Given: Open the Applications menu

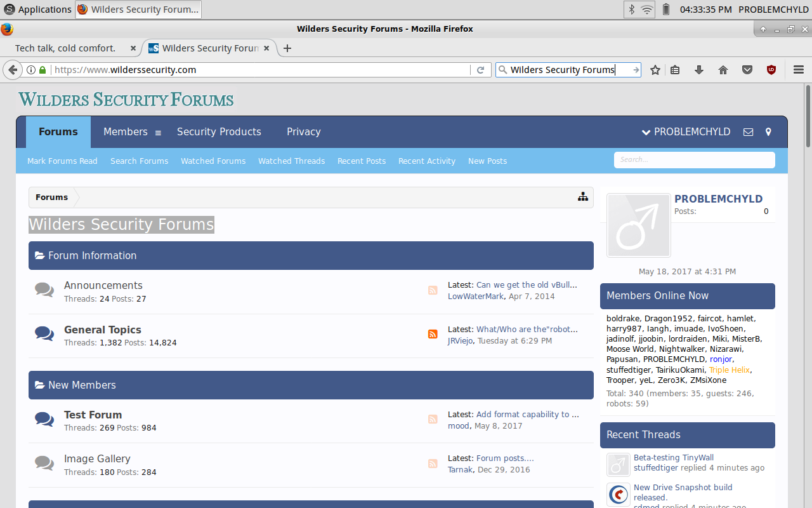Looking at the screenshot, I should 37,10.
